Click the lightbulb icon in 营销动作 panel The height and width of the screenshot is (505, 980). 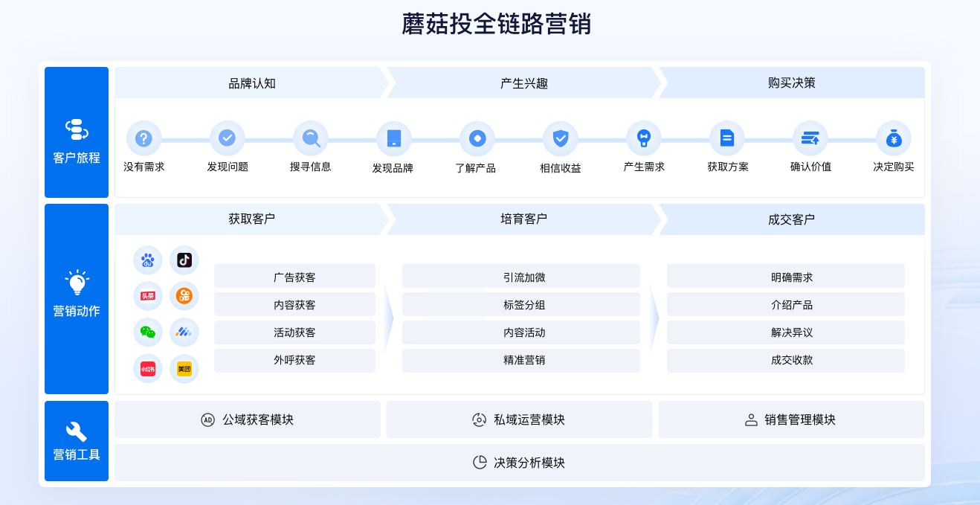tap(77, 283)
